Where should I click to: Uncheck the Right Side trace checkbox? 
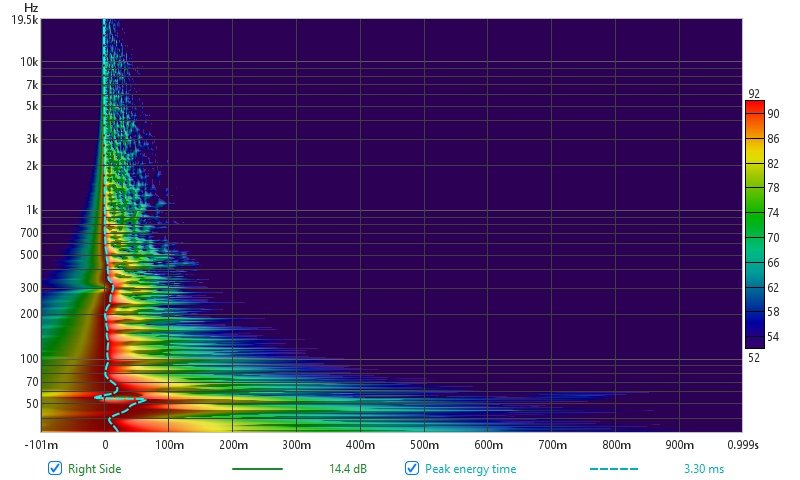click(55, 468)
